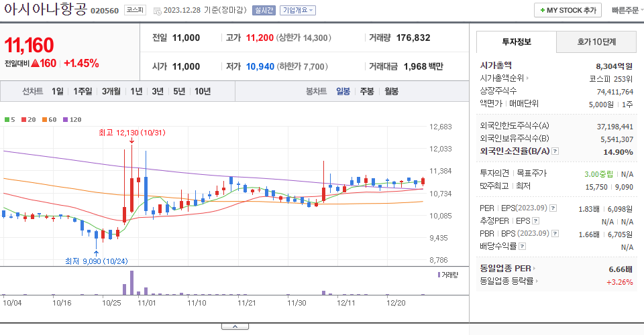This screenshot has height=335, width=644.
Task: Click the 거래량 value 176,832
Action: pyautogui.click(x=413, y=38)
